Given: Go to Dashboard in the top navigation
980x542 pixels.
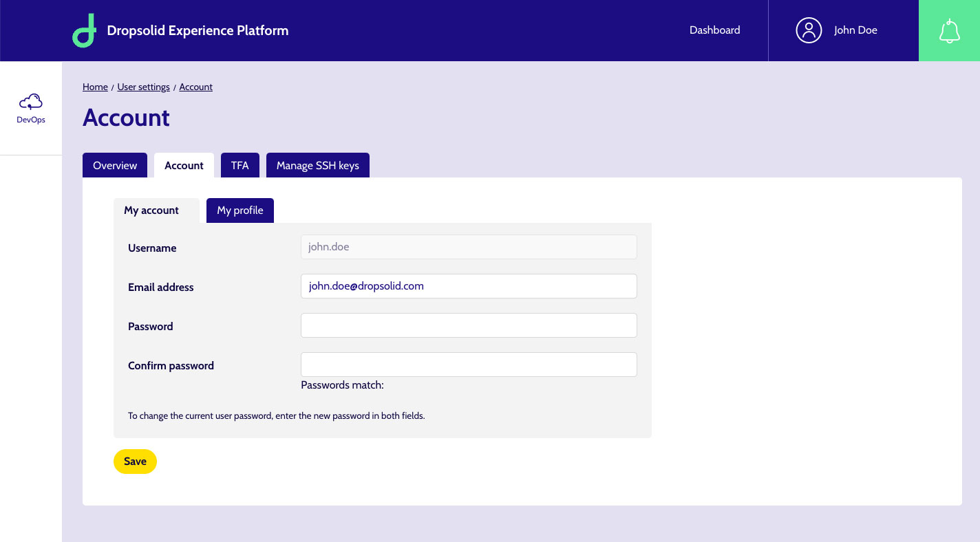Looking at the screenshot, I should click(715, 30).
